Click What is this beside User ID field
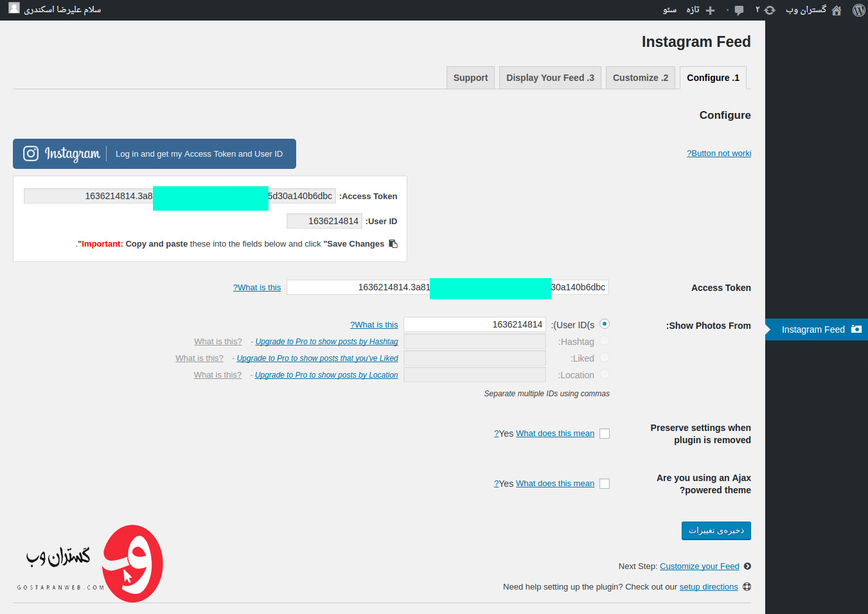 point(374,325)
